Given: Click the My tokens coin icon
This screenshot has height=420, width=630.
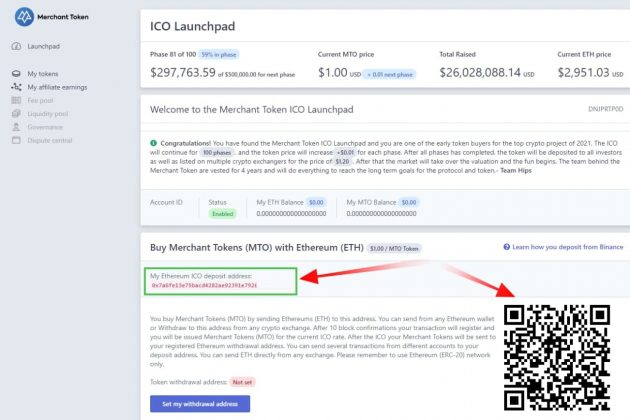Looking at the screenshot, I should 16,74.
